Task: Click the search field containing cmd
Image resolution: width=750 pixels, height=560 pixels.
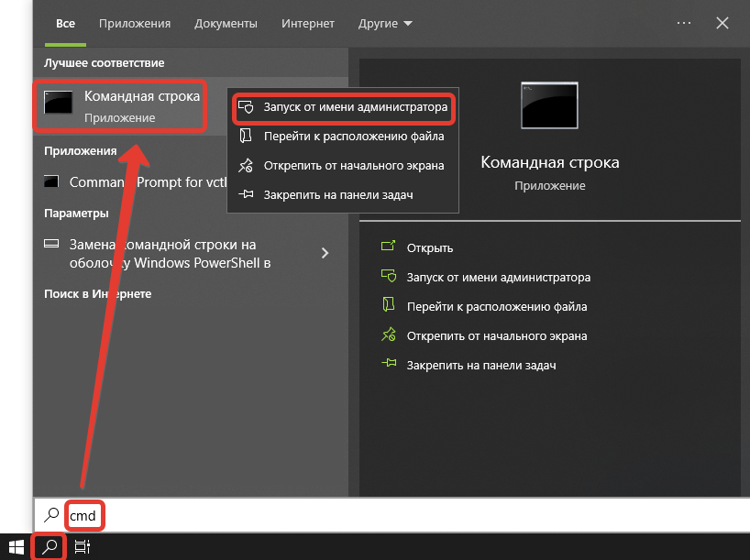Action: 392,515
